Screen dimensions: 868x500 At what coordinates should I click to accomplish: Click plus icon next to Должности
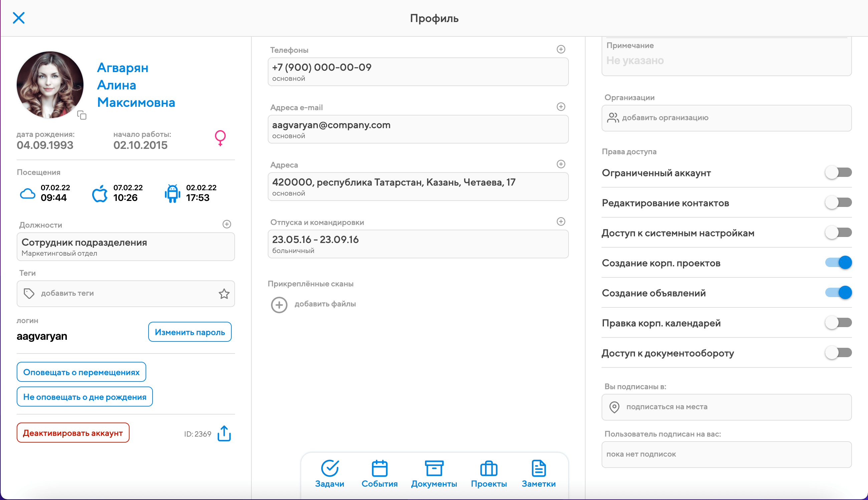tap(227, 224)
